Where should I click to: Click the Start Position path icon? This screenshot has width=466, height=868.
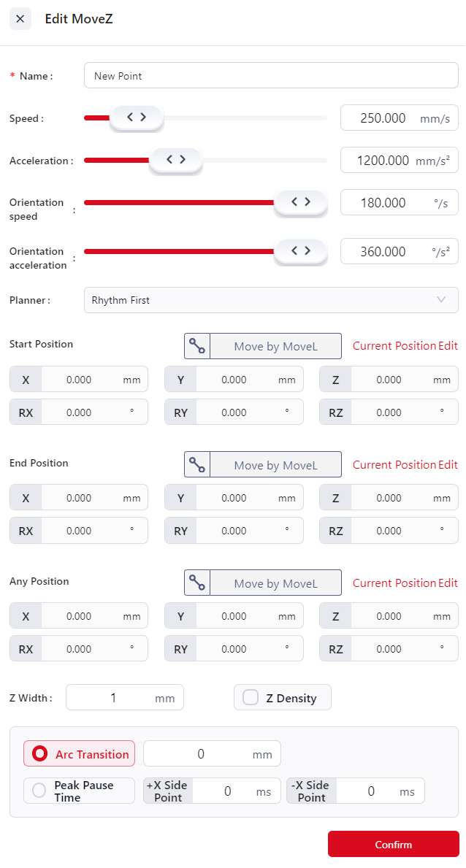(196, 346)
